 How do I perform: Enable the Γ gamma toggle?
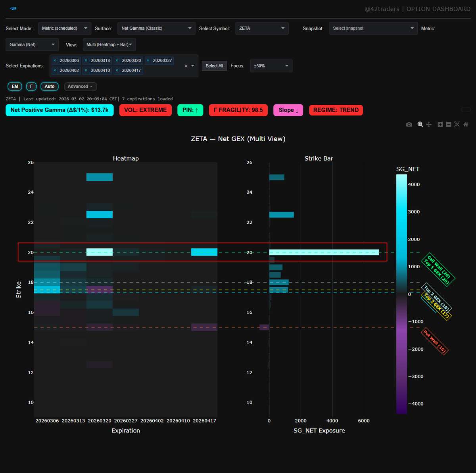click(x=31, y=86)
